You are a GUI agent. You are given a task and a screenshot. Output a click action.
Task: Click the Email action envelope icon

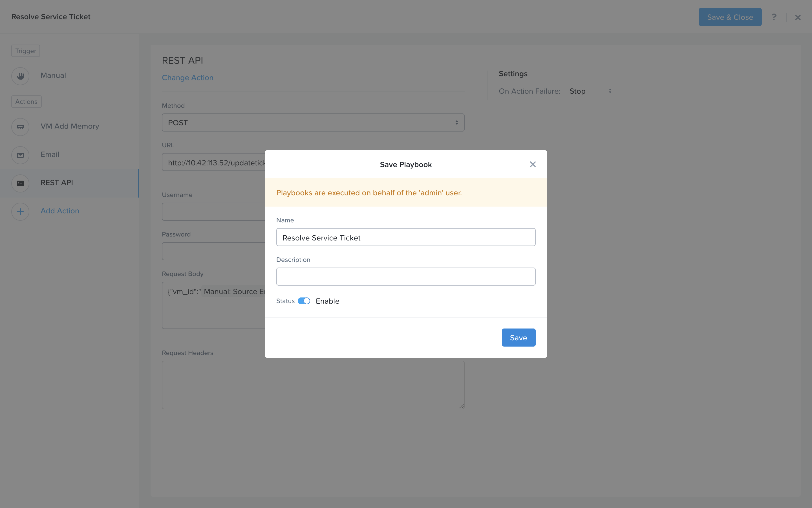[x=20, y=155]
